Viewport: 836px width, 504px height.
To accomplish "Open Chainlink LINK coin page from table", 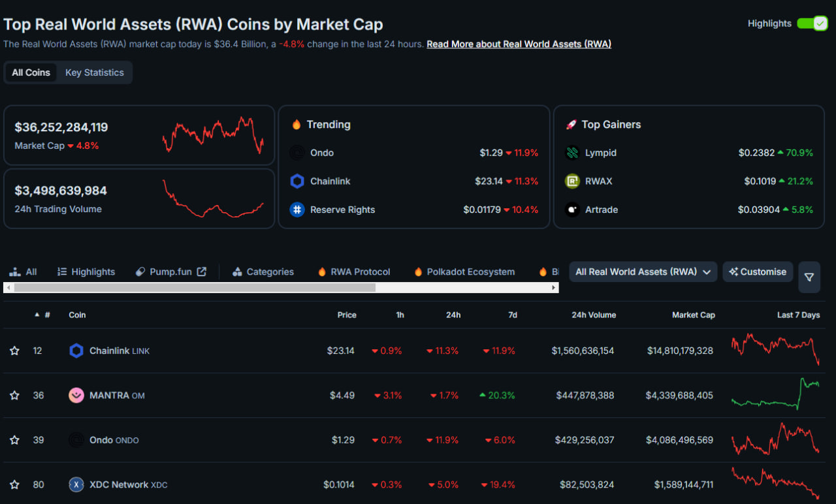I will 120,351.
